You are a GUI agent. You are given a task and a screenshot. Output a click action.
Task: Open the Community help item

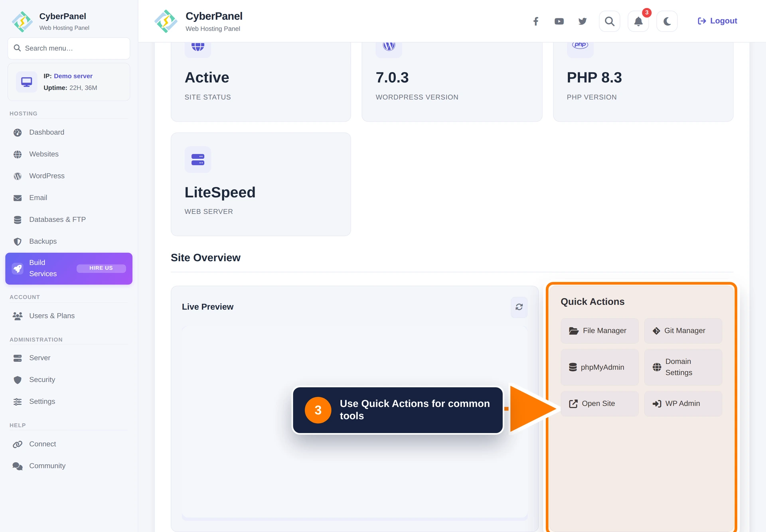(69, 466)
